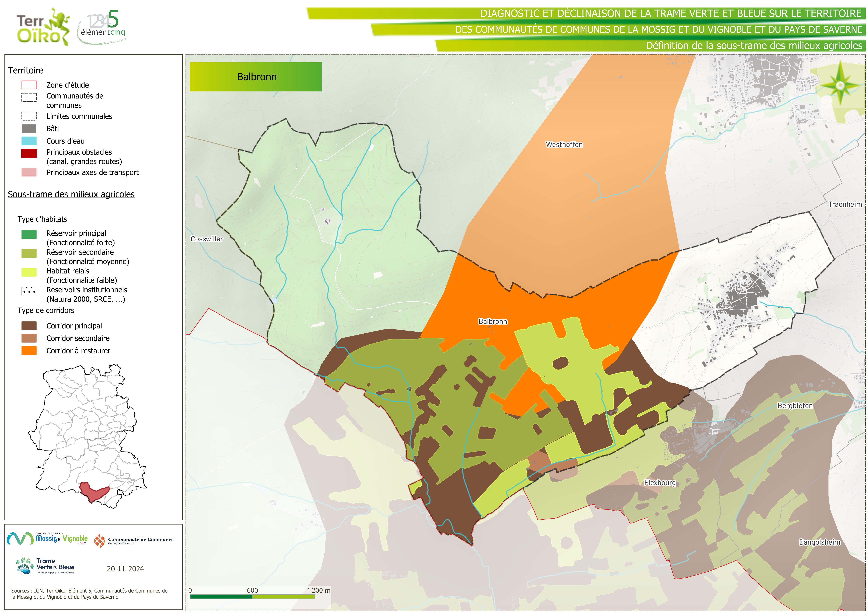
Task: Click the Reservoirs institutionnels dotted symbol
Action: click(x=29, y=291)
